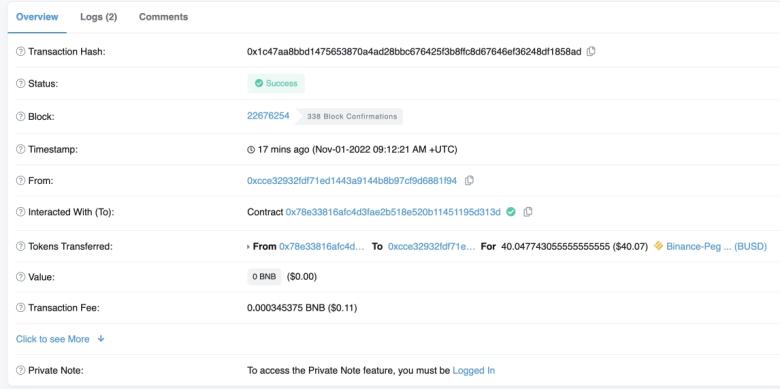Select the Overview tab
The height and width of the screenshot is (389, 780).
tap(37, 17)
